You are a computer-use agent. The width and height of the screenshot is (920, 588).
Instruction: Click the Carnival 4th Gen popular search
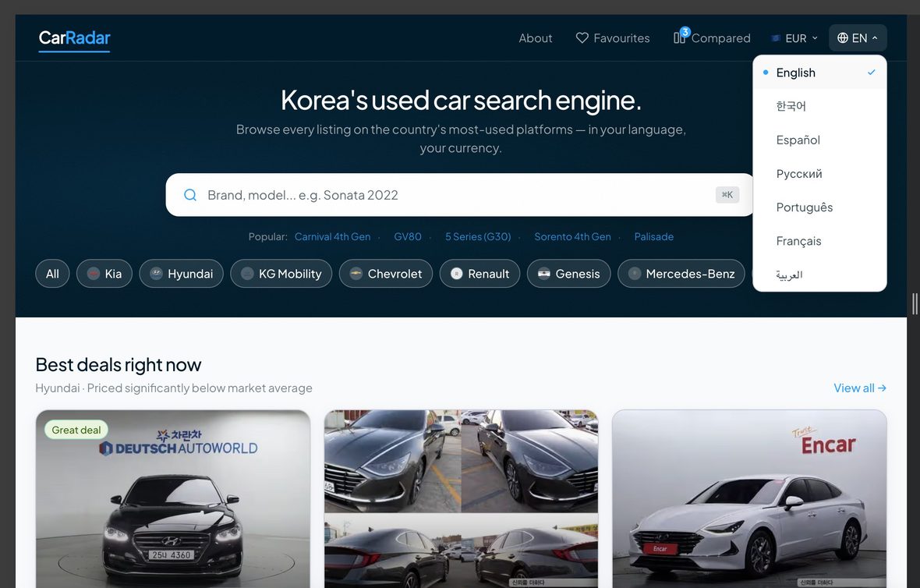pyautogui.click(x=332, y=236)
